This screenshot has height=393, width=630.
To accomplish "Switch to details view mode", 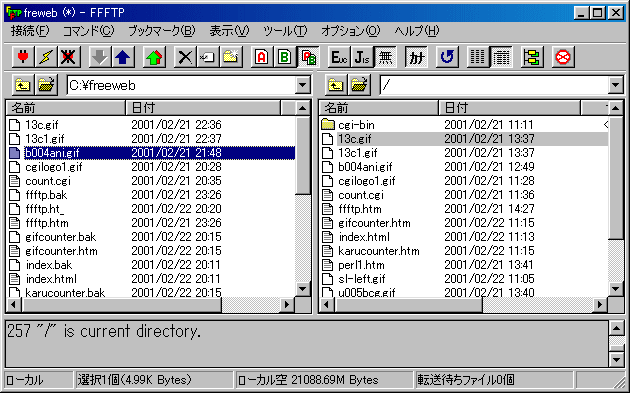I will pos(501,57).
